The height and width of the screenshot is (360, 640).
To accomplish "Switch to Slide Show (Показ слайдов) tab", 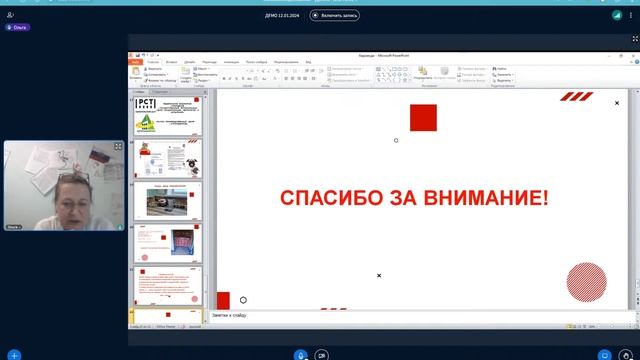I will [x=256, y=62].
